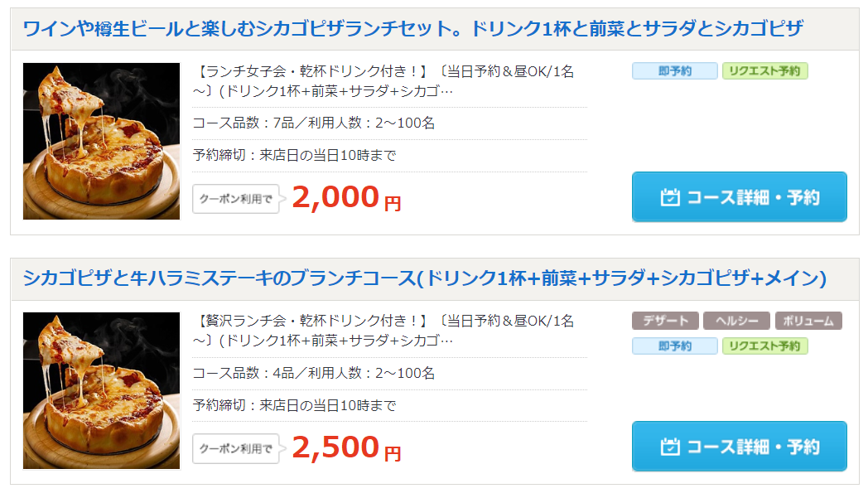Click the デザート tag
The width and height of the screenshot is (868, 498).
pos(664,322)
